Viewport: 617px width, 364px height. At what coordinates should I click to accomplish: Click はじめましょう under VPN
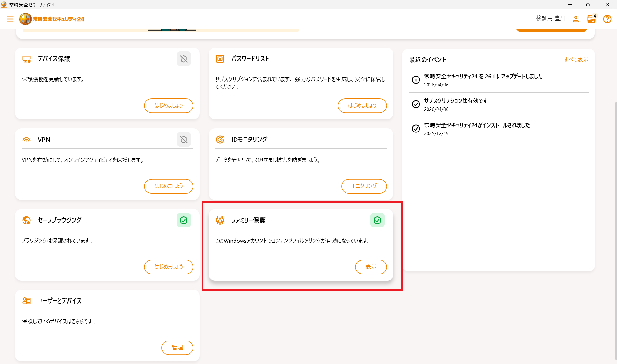click(169, 186)
